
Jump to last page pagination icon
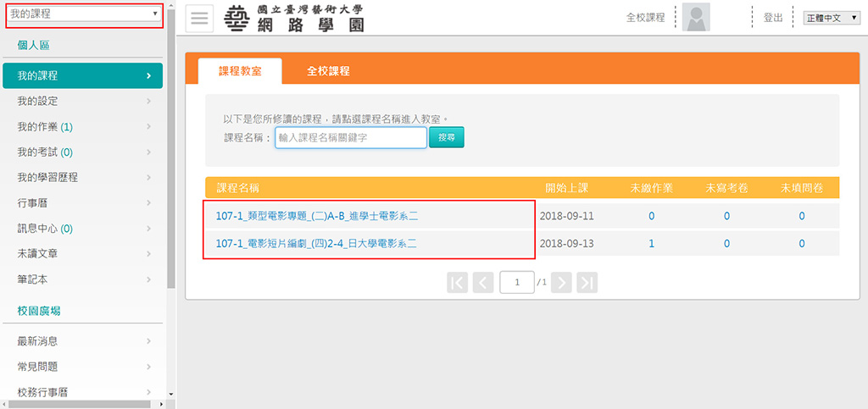pos(587,282)
